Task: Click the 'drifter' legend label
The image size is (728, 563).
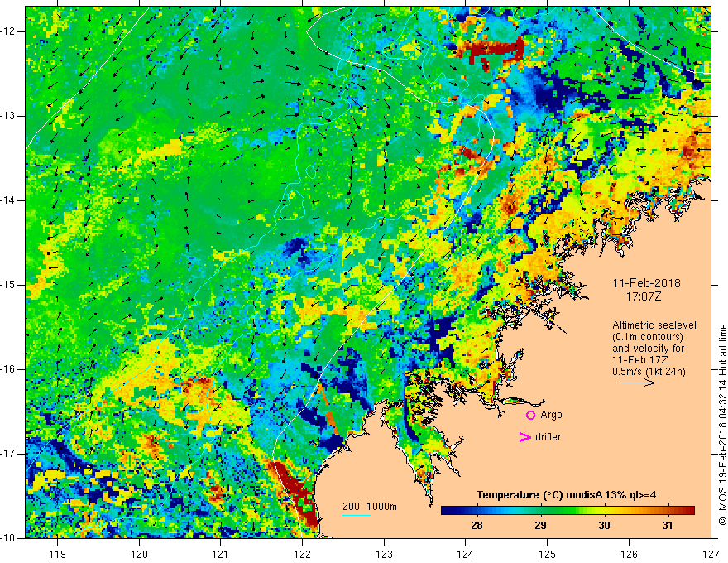Action: coord(548,437)
